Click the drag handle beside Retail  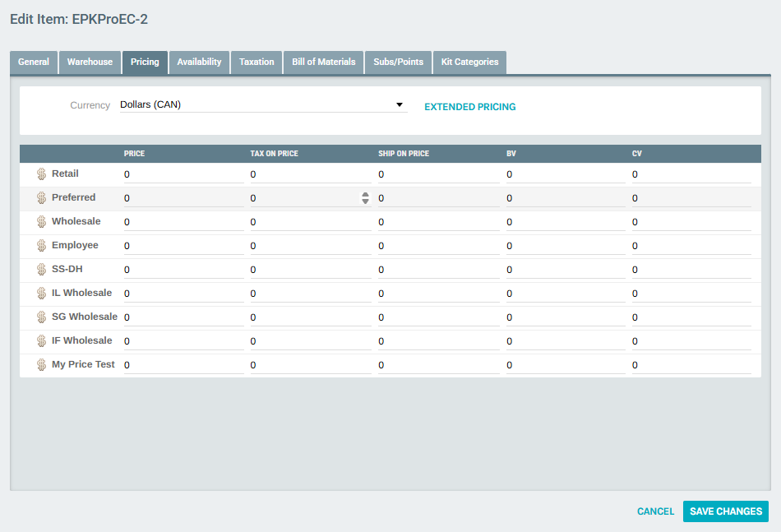pyautogui.click(x=42, y=173)
